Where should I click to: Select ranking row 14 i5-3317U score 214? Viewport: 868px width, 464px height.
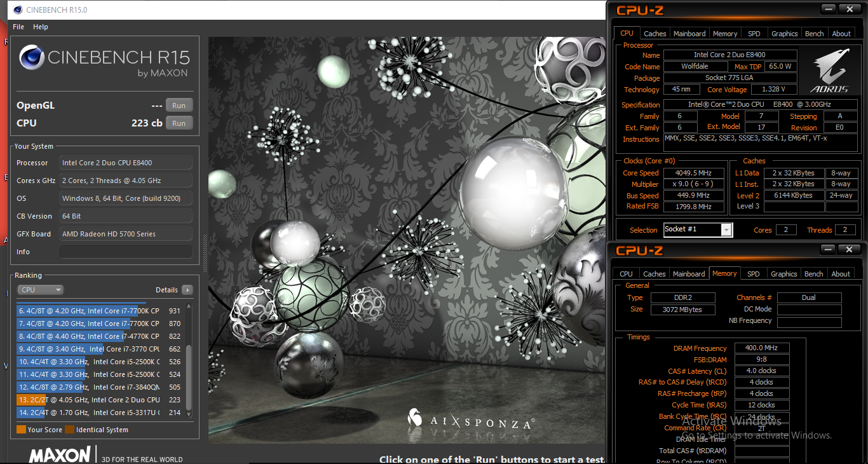(100, 413)
